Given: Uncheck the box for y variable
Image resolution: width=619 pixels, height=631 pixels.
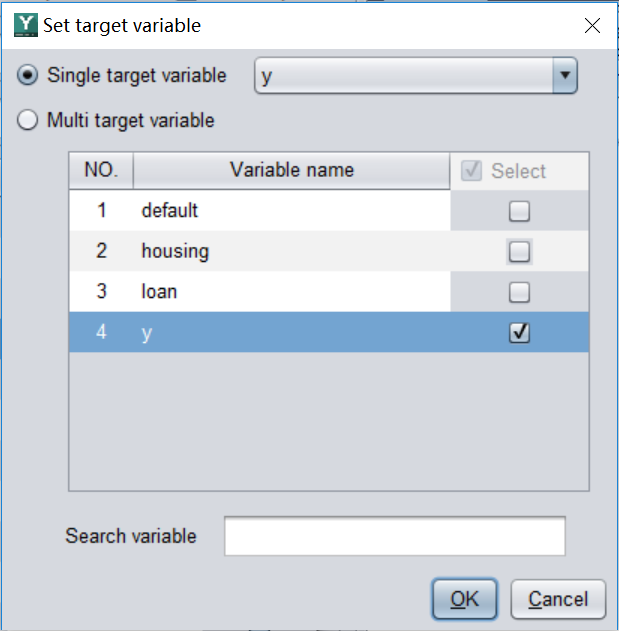Looking at the screenshot, I should (519, 333).
